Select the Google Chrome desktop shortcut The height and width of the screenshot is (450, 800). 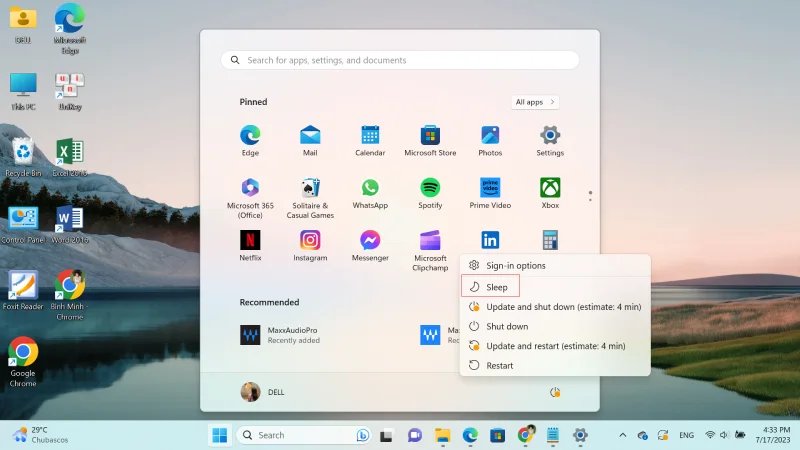click(23, 362)
